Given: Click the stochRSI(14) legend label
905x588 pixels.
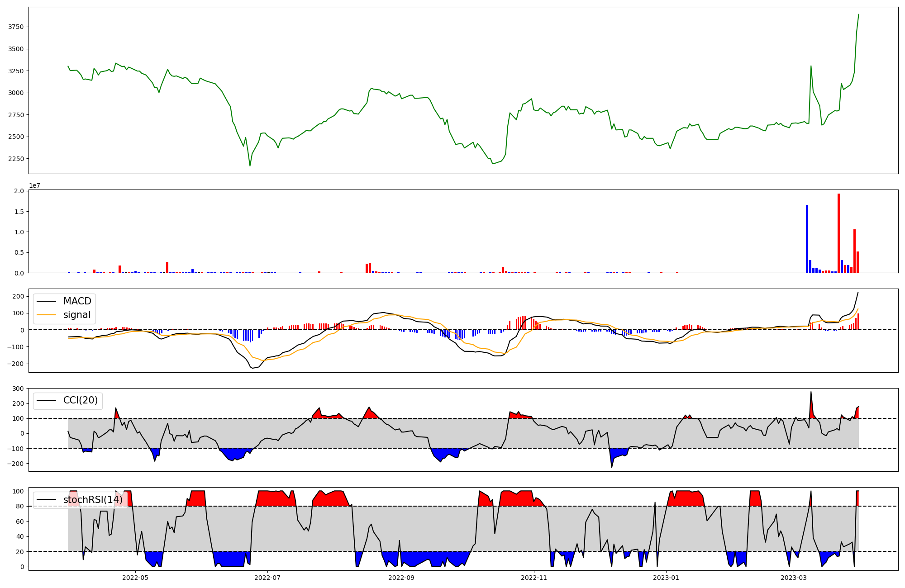Looking at the screenshot, I should 93,499.
